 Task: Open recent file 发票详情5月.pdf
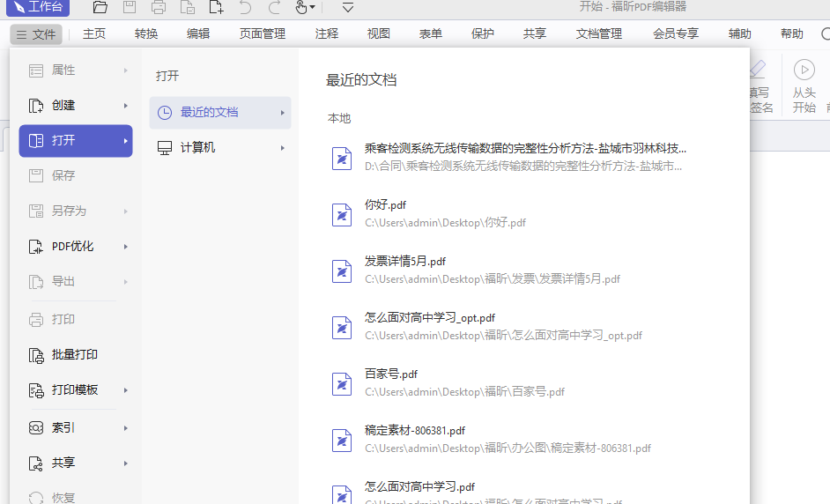(405, 262)
